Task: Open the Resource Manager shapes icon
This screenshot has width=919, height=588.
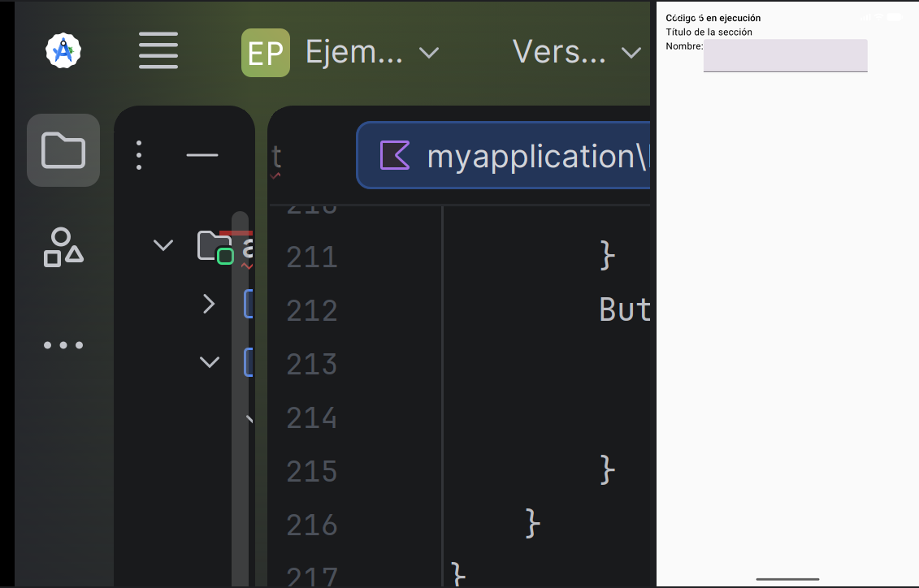Action: (x=63, y=247)
